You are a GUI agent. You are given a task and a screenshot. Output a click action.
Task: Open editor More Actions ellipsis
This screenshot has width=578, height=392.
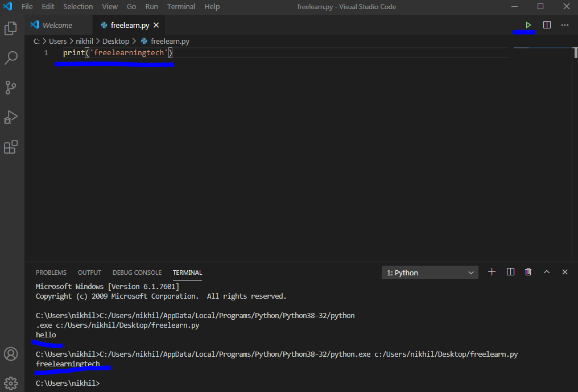pos(565,25)
